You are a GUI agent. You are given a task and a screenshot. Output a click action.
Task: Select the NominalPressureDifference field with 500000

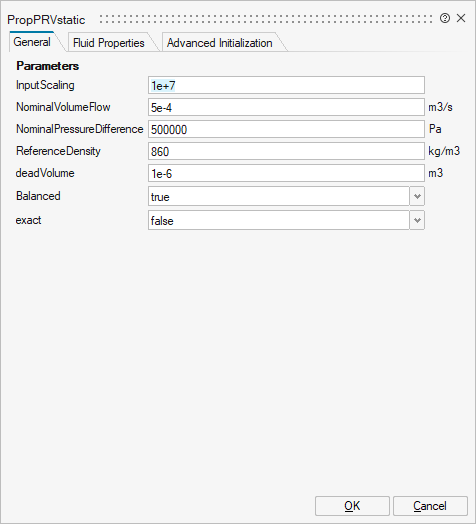[286, 129]
